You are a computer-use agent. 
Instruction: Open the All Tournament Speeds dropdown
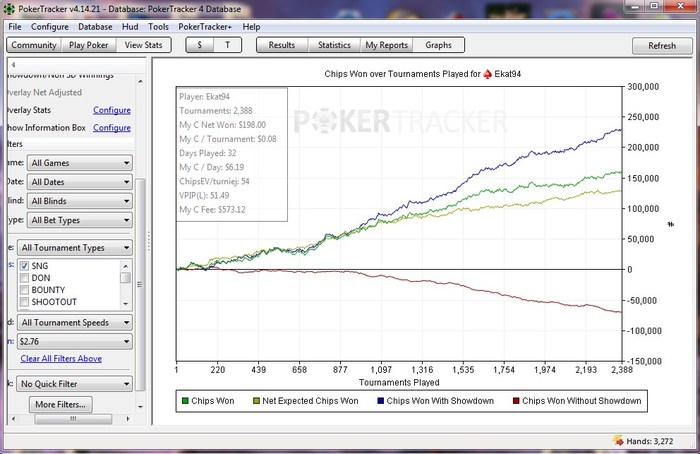75,322
